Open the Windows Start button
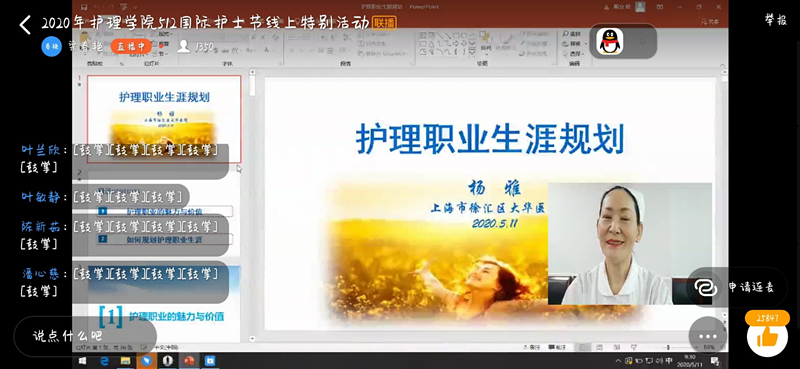This screenshot has width=800, height=369. [x=83, y=361]
